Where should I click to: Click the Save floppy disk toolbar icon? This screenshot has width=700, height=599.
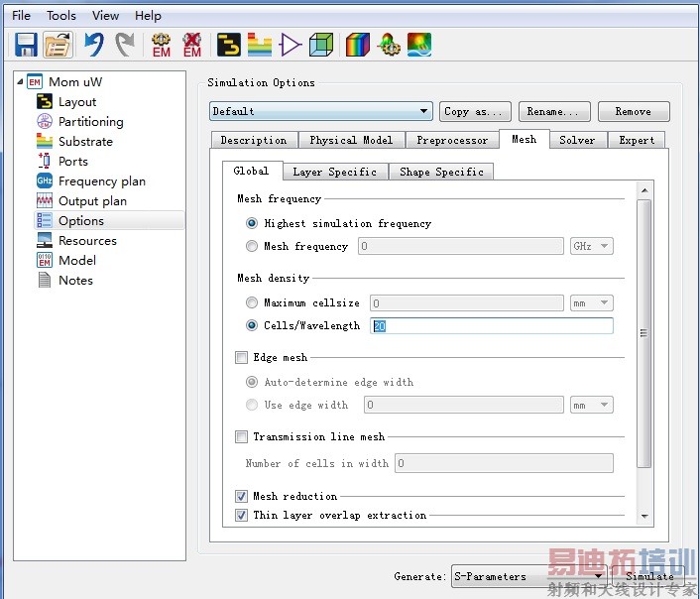click(x=26, y=45)
